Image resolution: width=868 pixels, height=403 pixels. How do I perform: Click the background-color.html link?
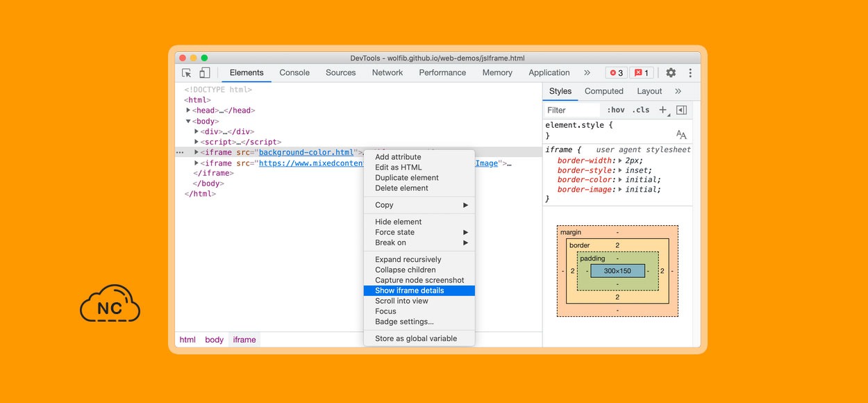(306, 152)
